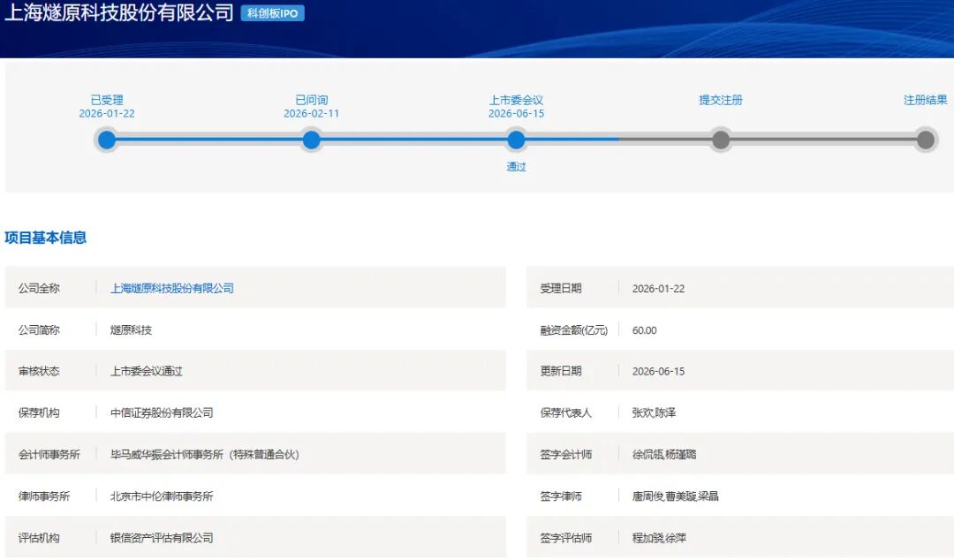
Task: Click the 注册结果 gray timeline node
Action: [x=926, y=140]
